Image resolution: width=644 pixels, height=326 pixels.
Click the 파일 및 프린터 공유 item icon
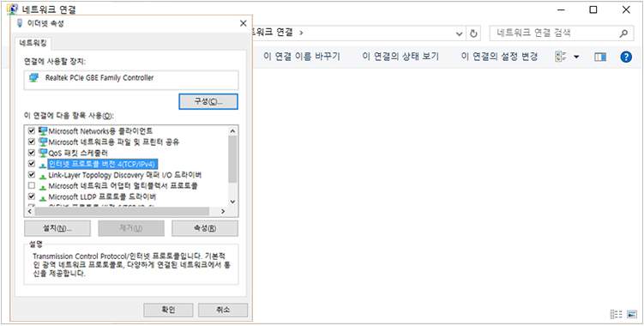point(43,142)
